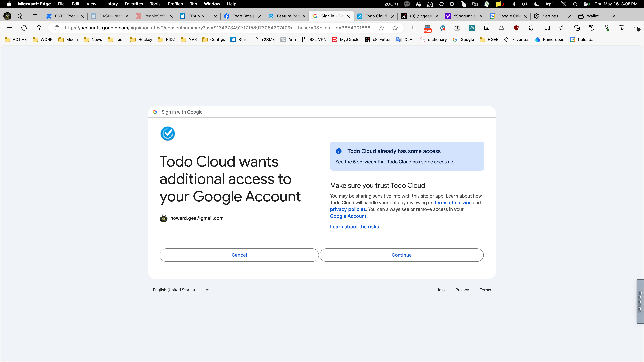
Task: Open macOS Spotlight search icon
Action: [x=575, y=4]
